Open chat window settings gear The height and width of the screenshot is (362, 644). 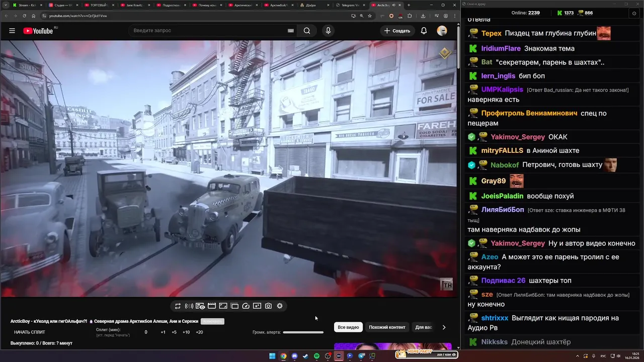[634, 13]
